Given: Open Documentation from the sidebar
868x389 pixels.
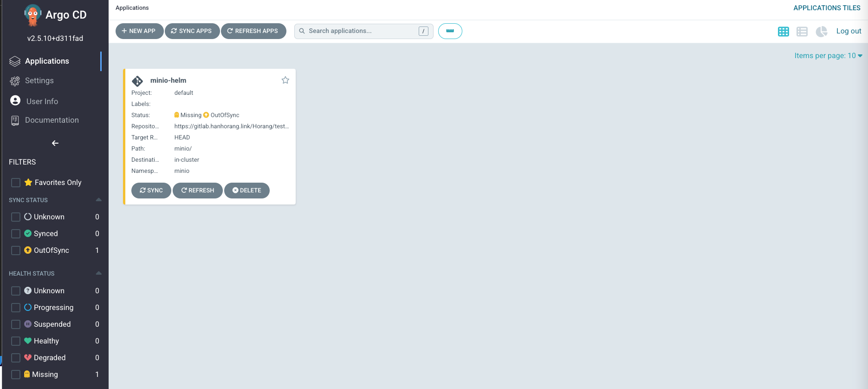Looking at the screenshot, I should pyautogui.click(x=52, y=120).
